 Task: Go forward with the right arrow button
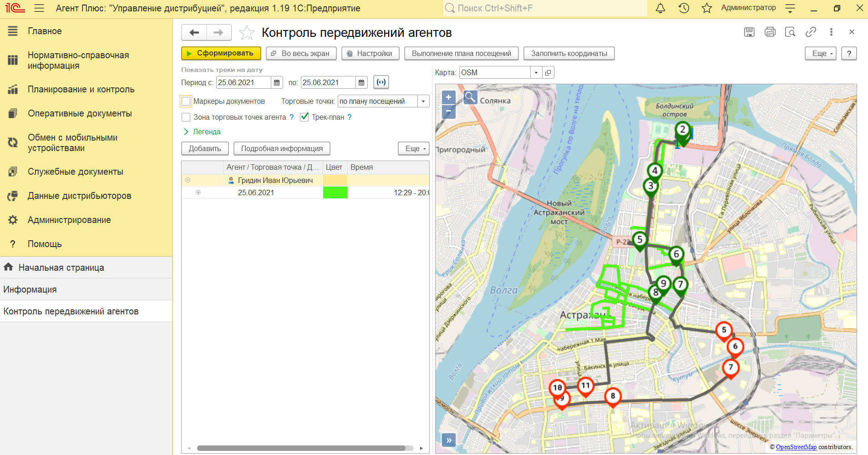coord(219,32)
